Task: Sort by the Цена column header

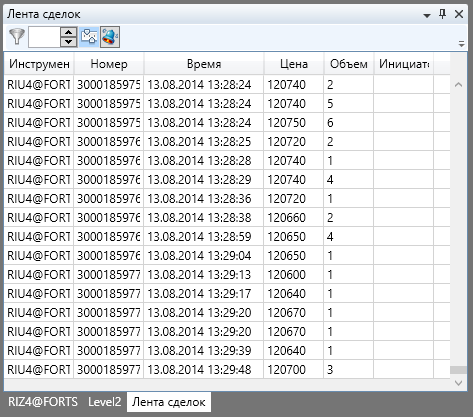Action: click(x=294, y=64)
